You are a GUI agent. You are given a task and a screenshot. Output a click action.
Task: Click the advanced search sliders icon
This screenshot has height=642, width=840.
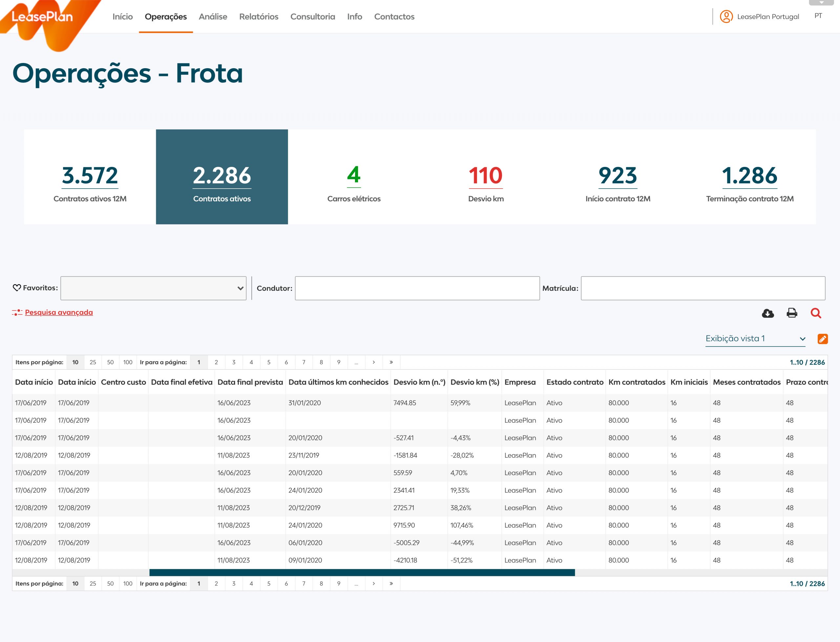pos(17,312)
